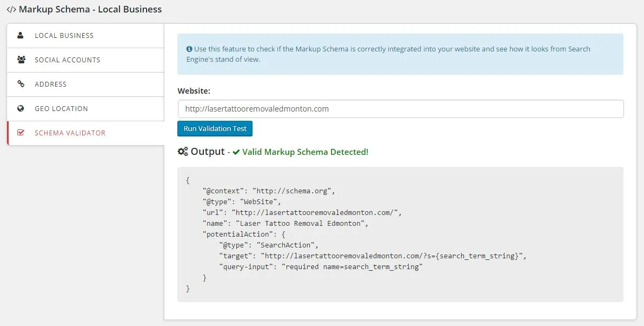Click the Valid Markup Schema Detected message

305,152
